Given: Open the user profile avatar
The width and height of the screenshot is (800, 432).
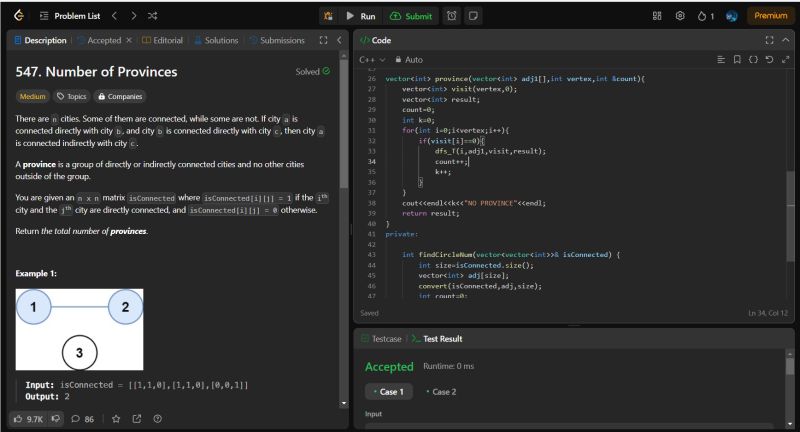Looking at the screenshot, I should pos(732,16).
